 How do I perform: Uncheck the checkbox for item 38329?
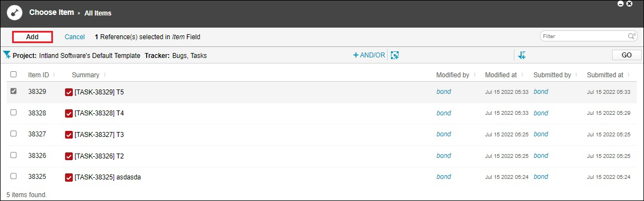(14, 91)
